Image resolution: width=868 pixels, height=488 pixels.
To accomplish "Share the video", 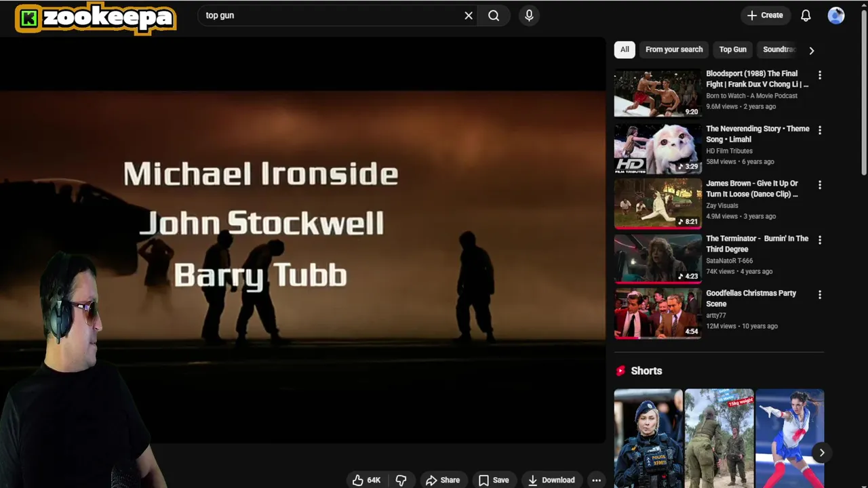I will point(443,480).
